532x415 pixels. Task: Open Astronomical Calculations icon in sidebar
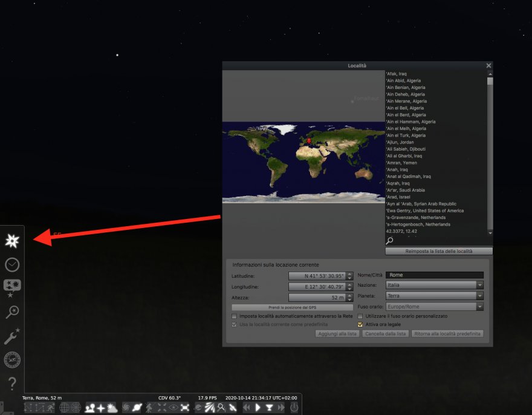coord(11,360)
